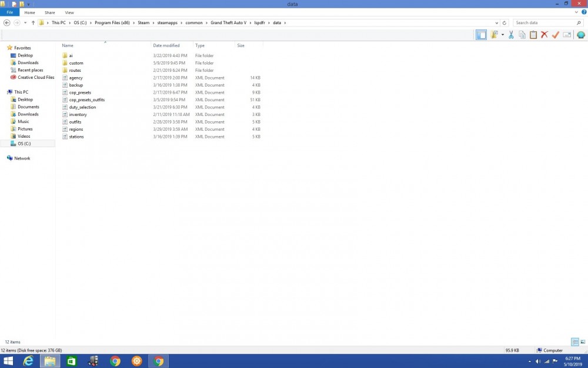Click the Copy toolbar icon

pos(522,35)
